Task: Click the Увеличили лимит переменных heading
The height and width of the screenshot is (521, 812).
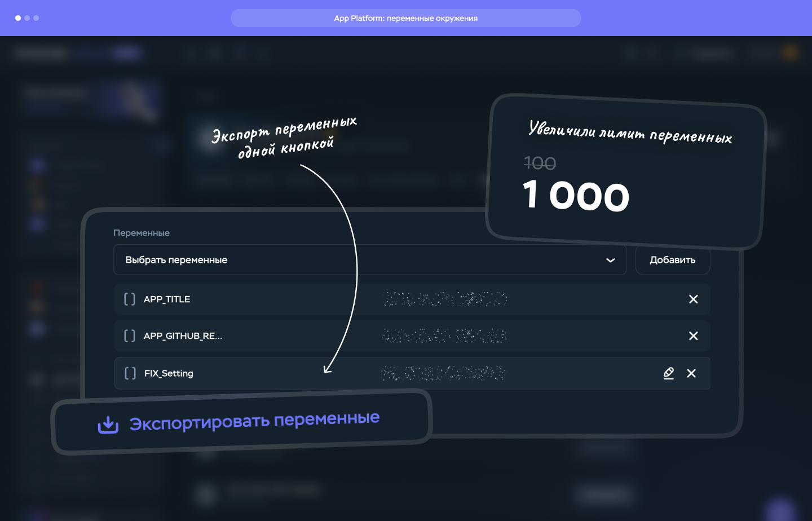Action: point(630,133)
